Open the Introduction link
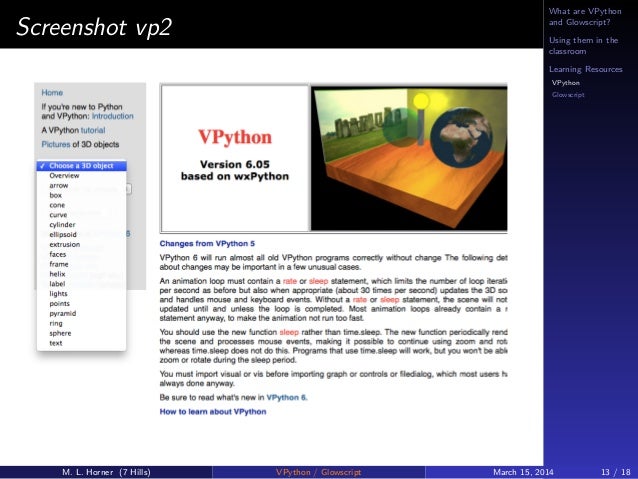Viewport: 638px width, 479px height. [x=113, y=116]
